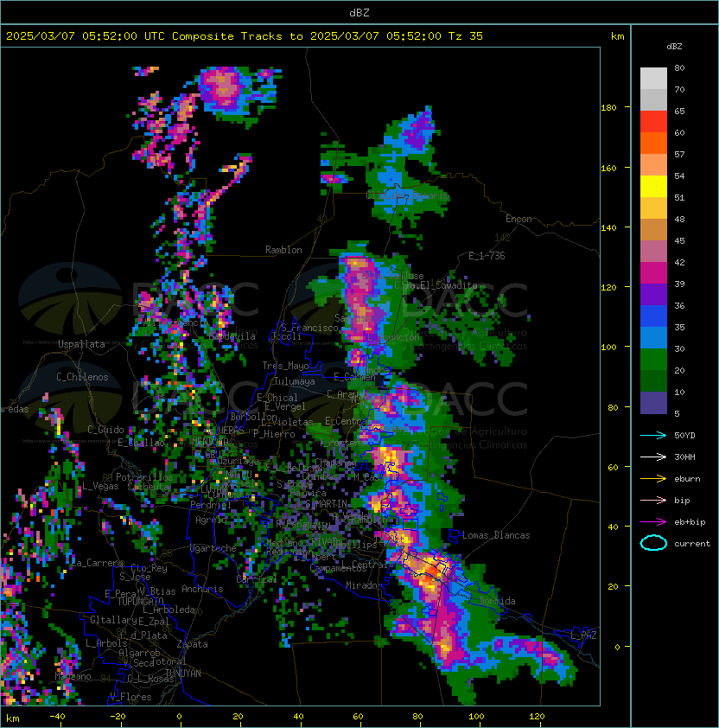
Task: Click the 'C_Chilenos' map label
Action: (82, 377)
